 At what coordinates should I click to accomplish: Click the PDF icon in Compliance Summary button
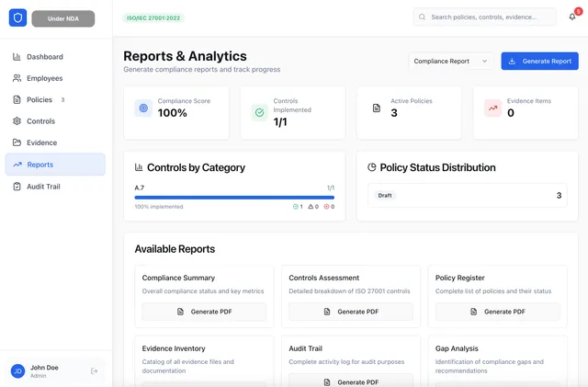pos(180,312)
